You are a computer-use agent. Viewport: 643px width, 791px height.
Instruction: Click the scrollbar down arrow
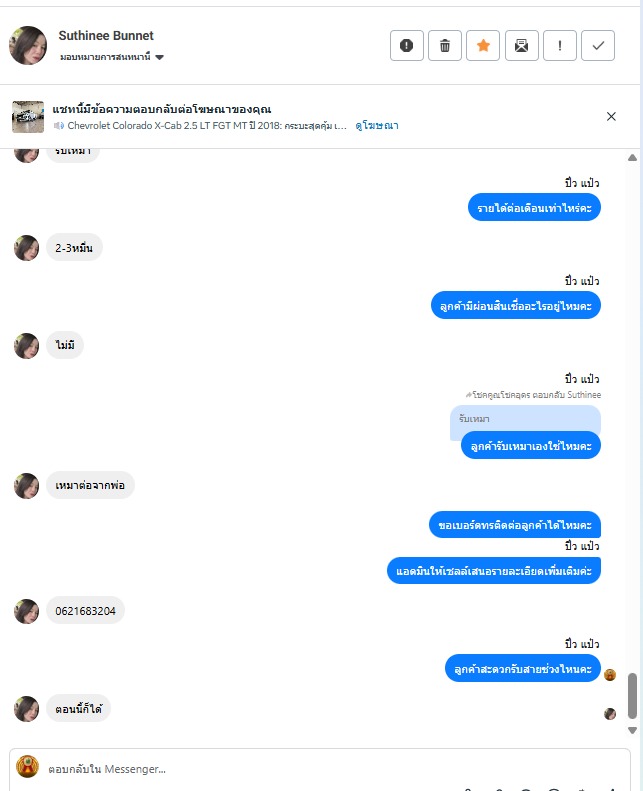[x=632, y=730]
